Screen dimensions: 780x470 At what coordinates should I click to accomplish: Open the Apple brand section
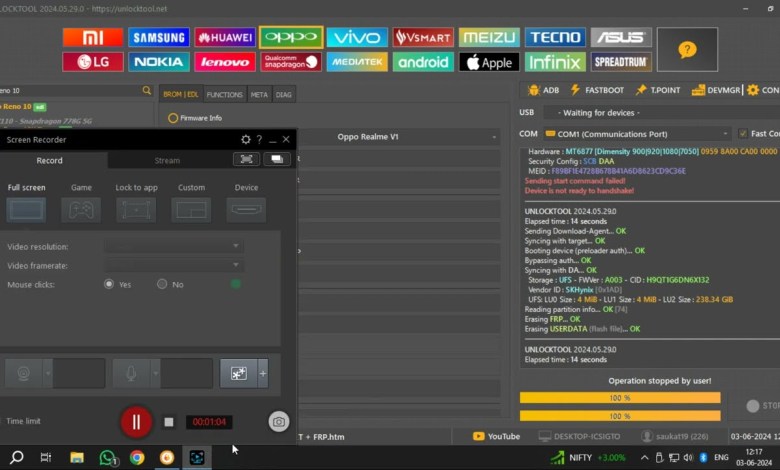489,62
